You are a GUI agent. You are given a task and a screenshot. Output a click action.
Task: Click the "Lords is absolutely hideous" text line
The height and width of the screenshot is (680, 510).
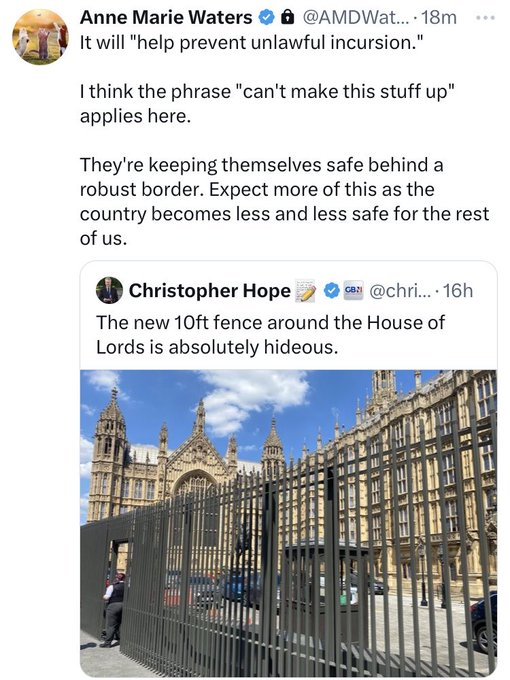217,347
